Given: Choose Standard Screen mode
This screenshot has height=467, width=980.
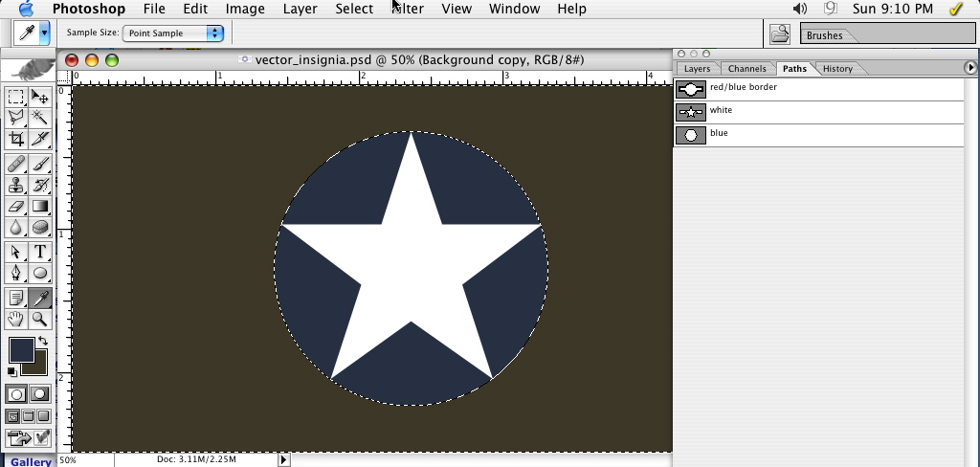Looking at the screenshot, I should 12,416.
